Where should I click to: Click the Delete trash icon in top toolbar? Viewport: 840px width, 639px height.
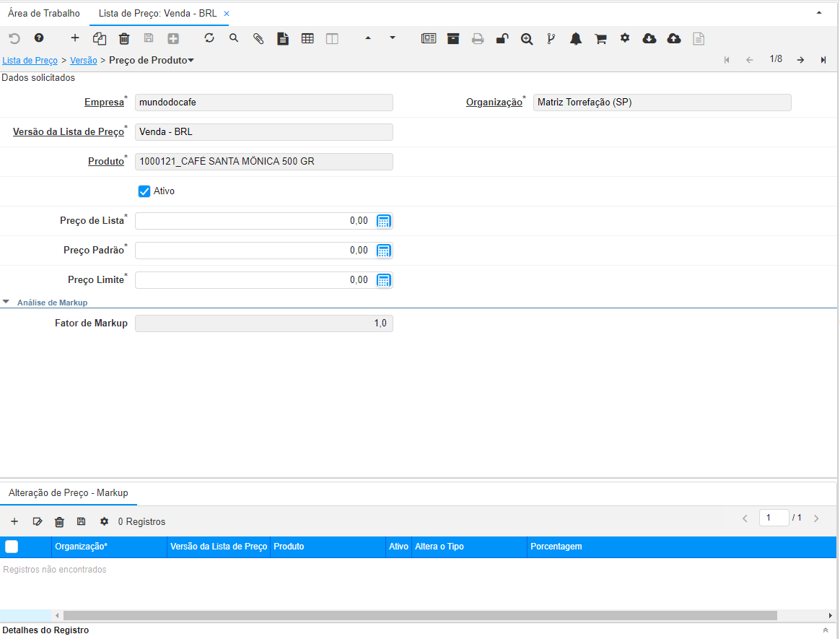click(124, 39)
